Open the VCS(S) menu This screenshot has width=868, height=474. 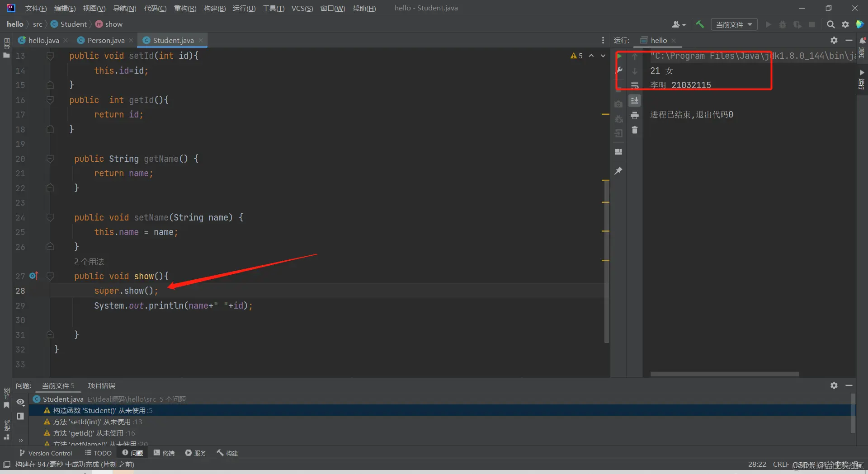point(302,8)
